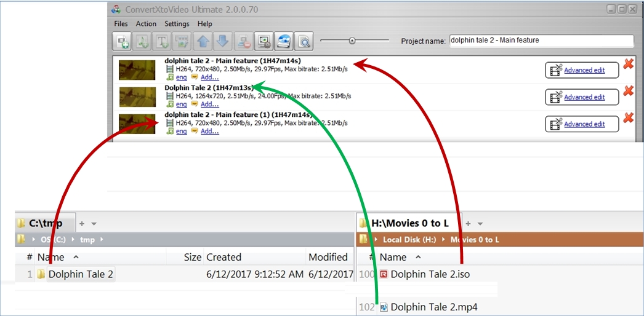Open the Settings menu
This screenshot has height=316, width=644.
pyautogui.click(x=177, y=24)
